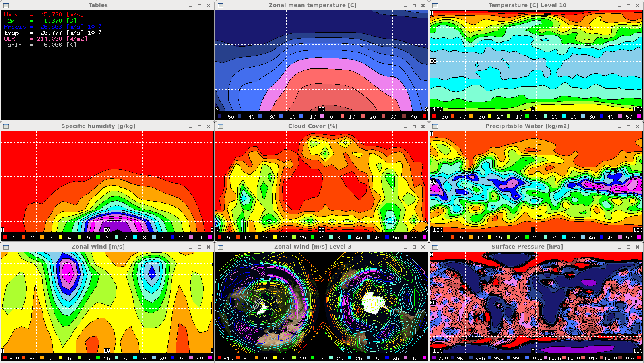The width and height of the screenshot is (644, 363).
Task: Click the 'Precipitable Water [kg/m2]' title
Action: click(527, 126)
